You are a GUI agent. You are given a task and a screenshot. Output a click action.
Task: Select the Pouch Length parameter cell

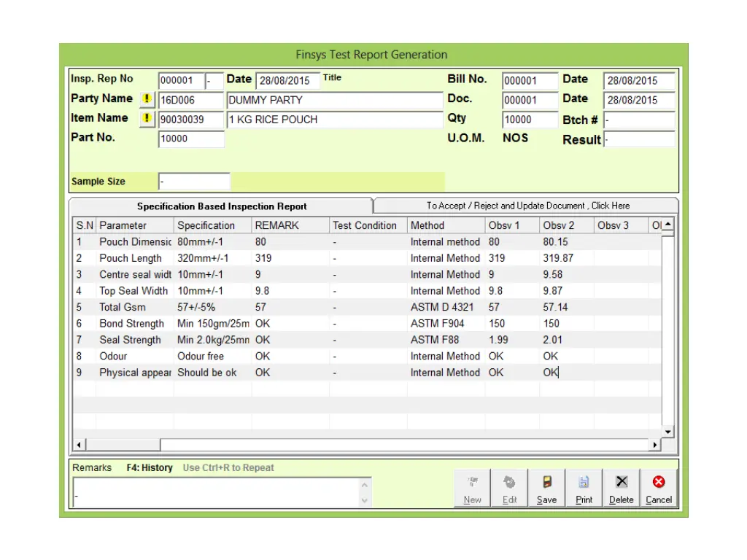pos(135,258)
